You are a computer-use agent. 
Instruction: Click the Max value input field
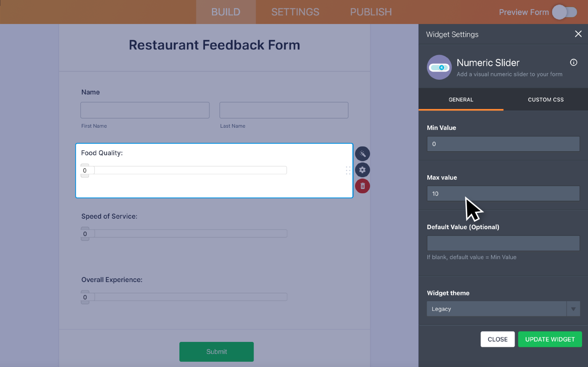pos(503,194)
